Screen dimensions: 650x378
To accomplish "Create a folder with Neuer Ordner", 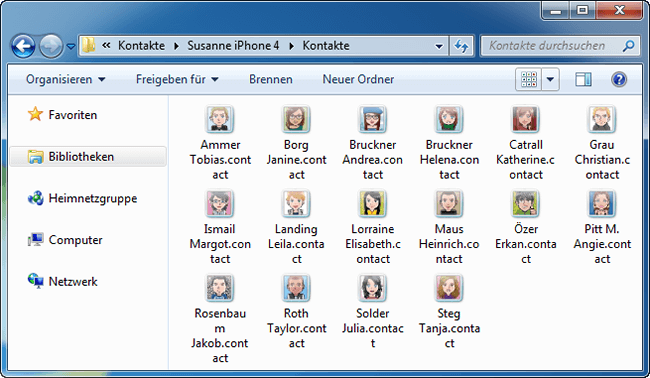I will click(358, 79).
